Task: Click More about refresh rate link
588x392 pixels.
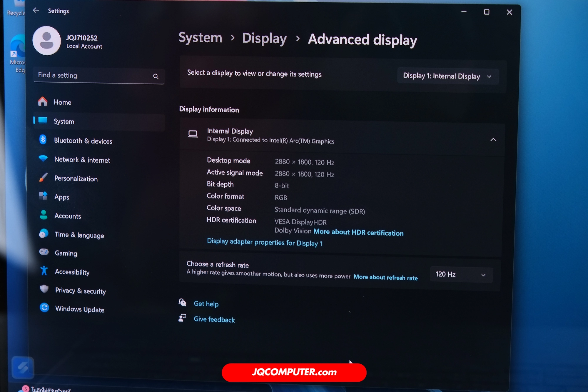Action: 385,278
